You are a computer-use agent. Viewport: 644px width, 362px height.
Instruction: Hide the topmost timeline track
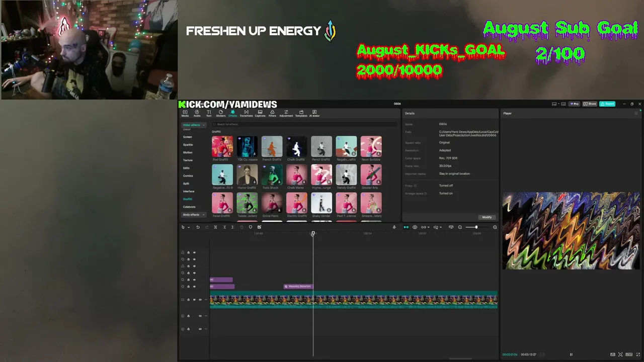coord(194,252)
